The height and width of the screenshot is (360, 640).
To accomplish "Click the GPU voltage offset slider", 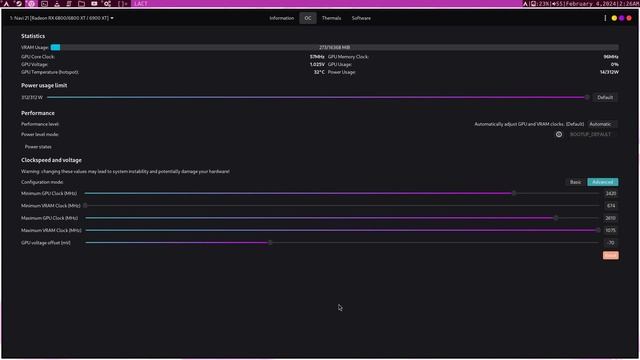I will [342, 242].
